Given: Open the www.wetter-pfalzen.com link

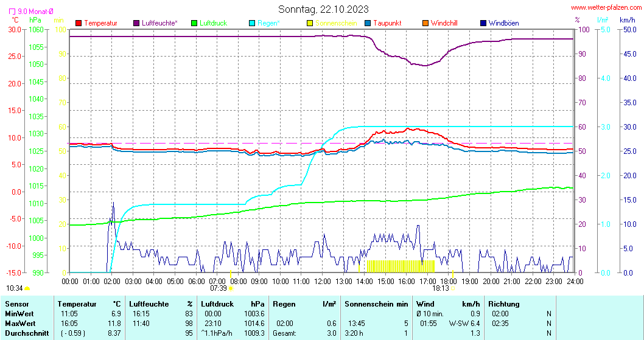Looking at the screenshot, I should point(606,7).
